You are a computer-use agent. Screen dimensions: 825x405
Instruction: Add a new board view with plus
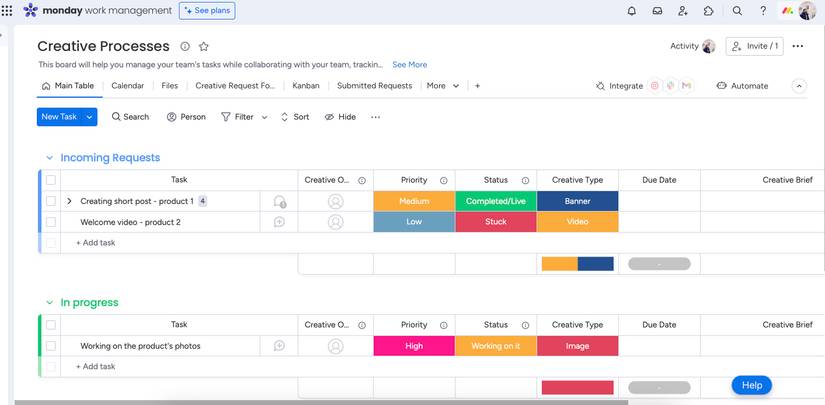pyautogui.click(x=477, y=86)
